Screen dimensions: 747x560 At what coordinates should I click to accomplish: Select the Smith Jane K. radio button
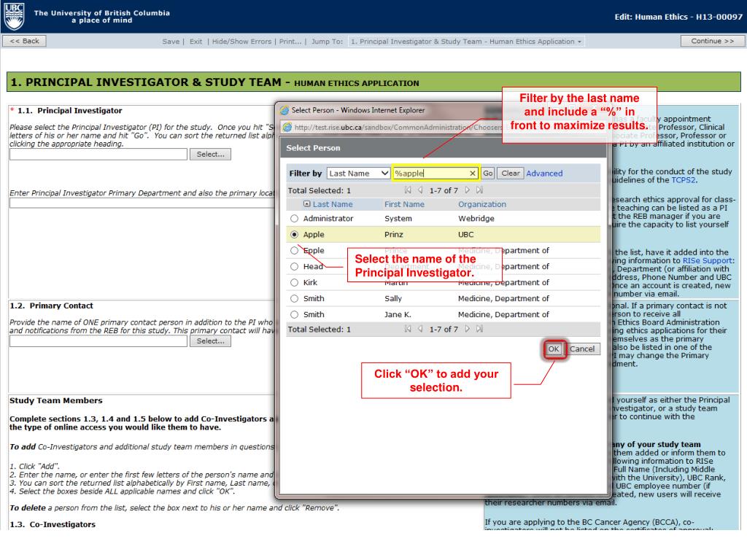[295, 315]
